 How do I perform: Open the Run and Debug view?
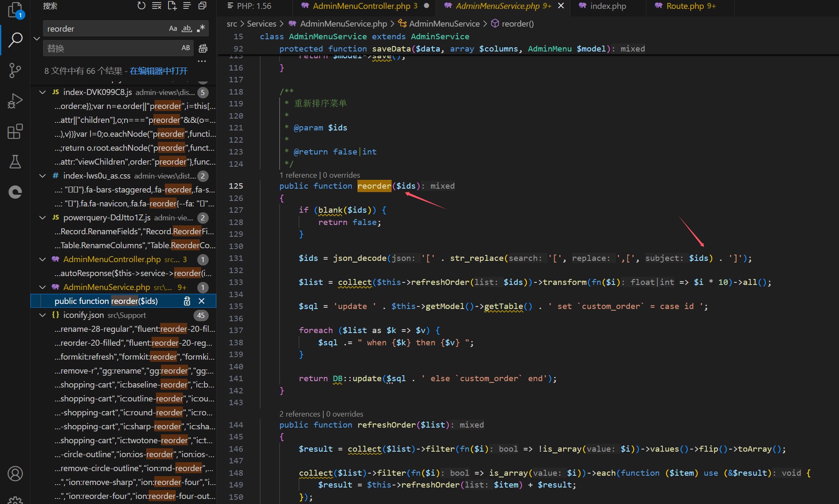click(15, 101)
